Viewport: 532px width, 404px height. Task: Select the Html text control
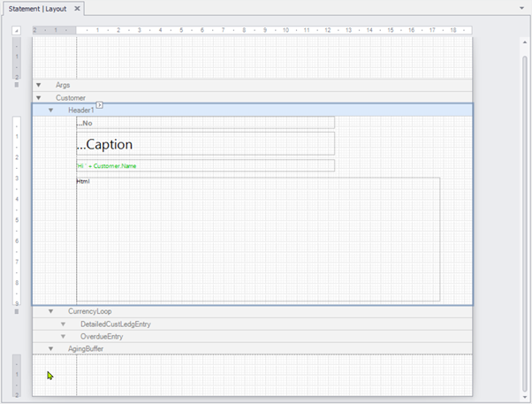[x=258, y=239]
